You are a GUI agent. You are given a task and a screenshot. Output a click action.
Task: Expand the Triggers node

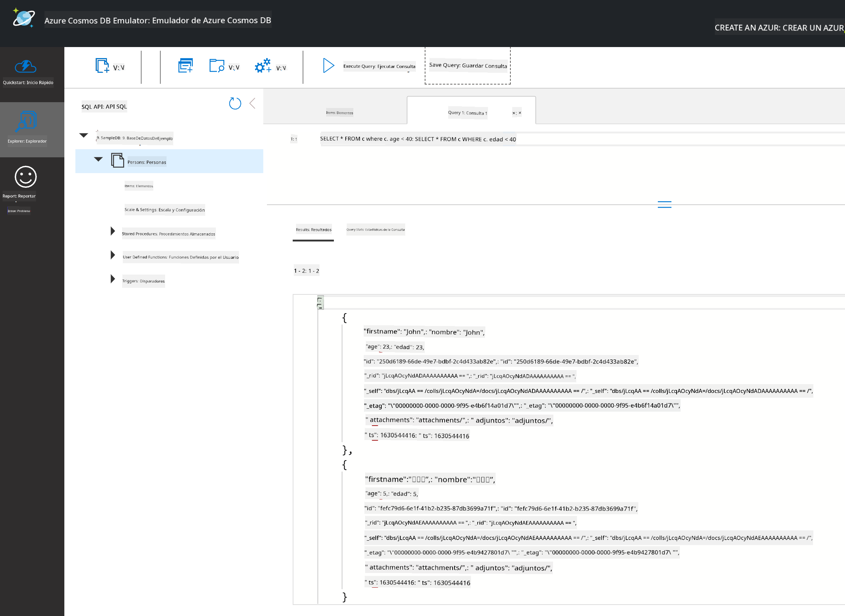tap(113, 279)
